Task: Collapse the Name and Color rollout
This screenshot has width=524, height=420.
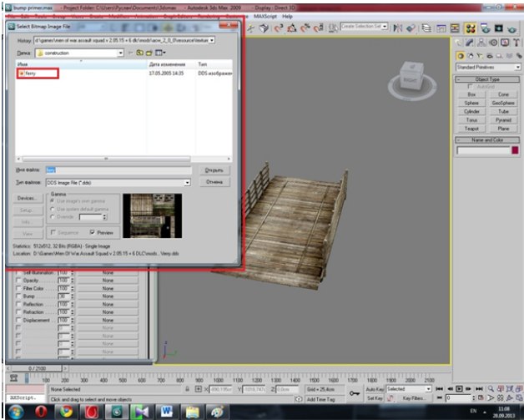Action: 487,139
